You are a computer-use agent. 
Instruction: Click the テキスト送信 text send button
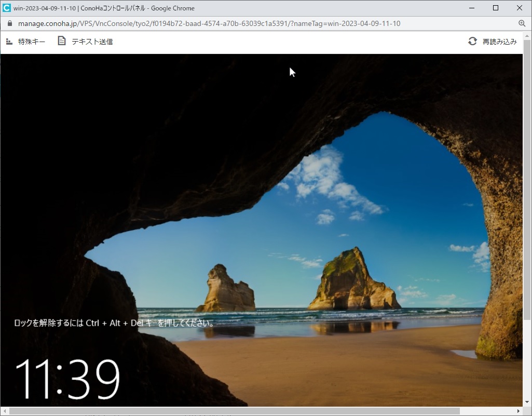[x=85, y=42]
